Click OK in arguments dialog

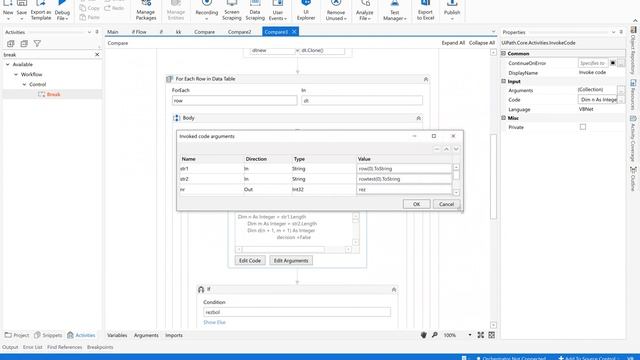click(x=416, y=204)
